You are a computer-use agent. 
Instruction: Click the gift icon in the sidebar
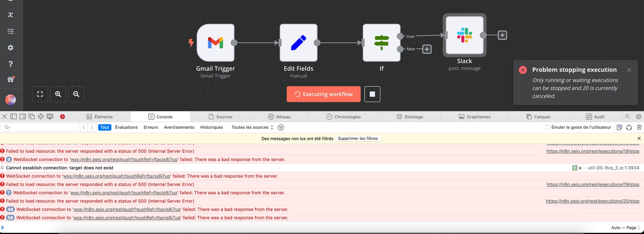(11, 80)
